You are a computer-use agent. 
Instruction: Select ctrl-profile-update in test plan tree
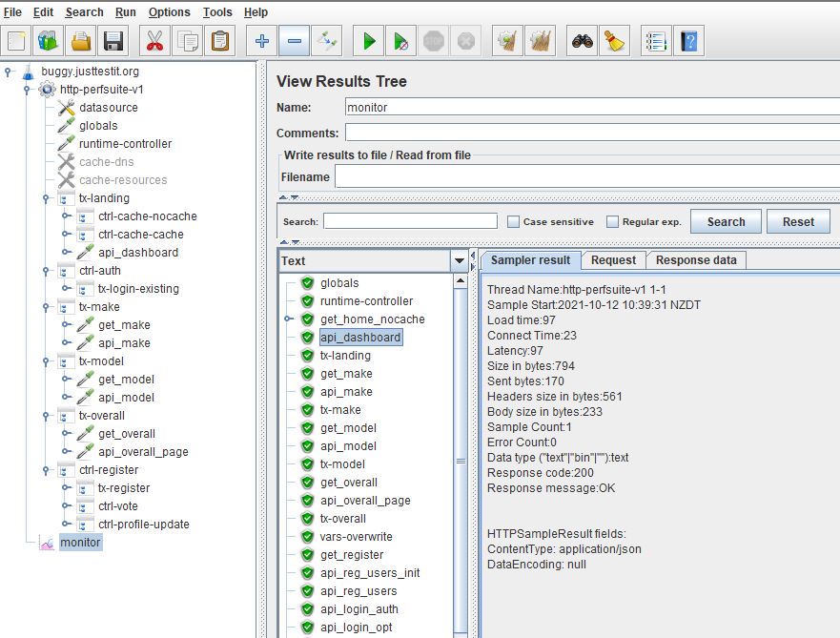coord(144,525)
